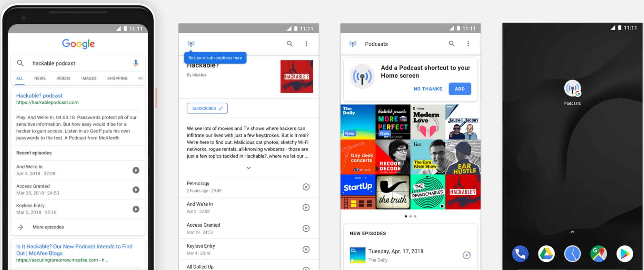Open More Perfect podcast tile
Viewport: 644px width, 270px height.
393,122
